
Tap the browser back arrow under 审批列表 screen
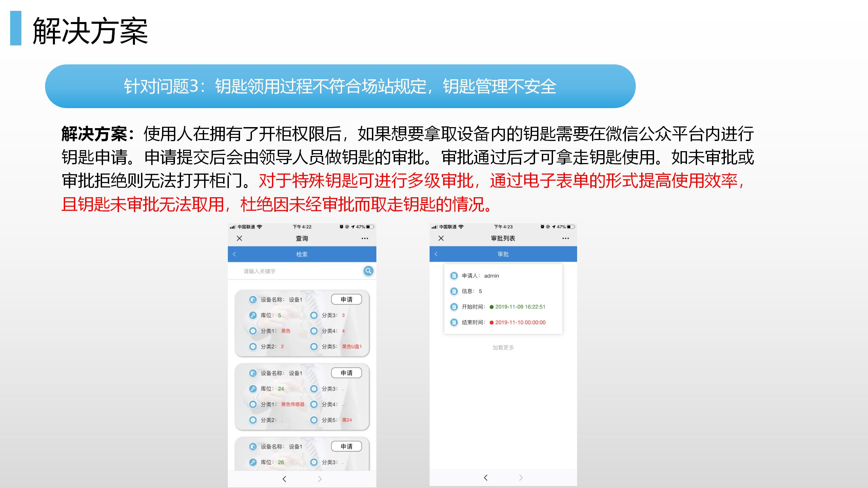(486, 478)
